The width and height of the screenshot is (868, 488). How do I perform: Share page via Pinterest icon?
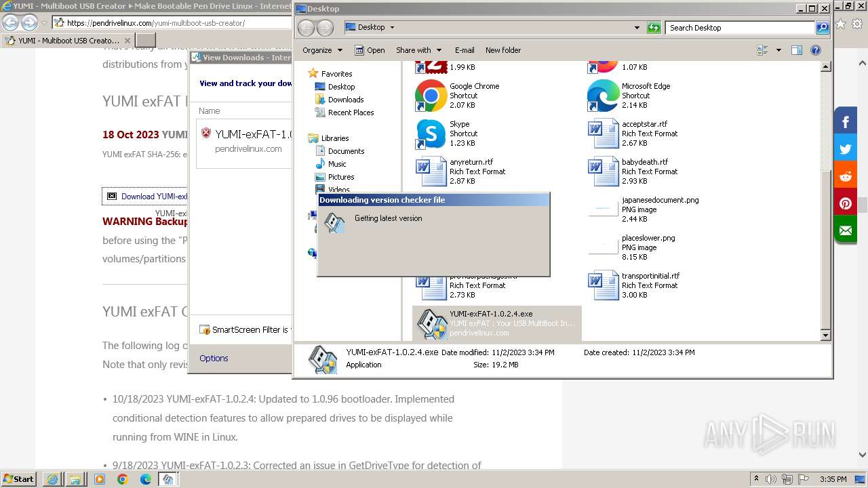coord(846,203)
